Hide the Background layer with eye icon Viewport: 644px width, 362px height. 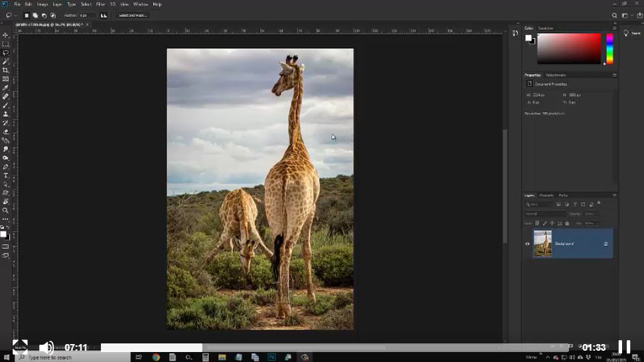pos(528,244)
